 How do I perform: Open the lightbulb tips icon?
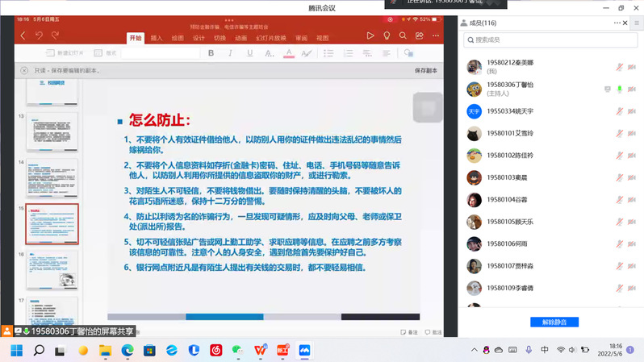[x=387, y=35]
